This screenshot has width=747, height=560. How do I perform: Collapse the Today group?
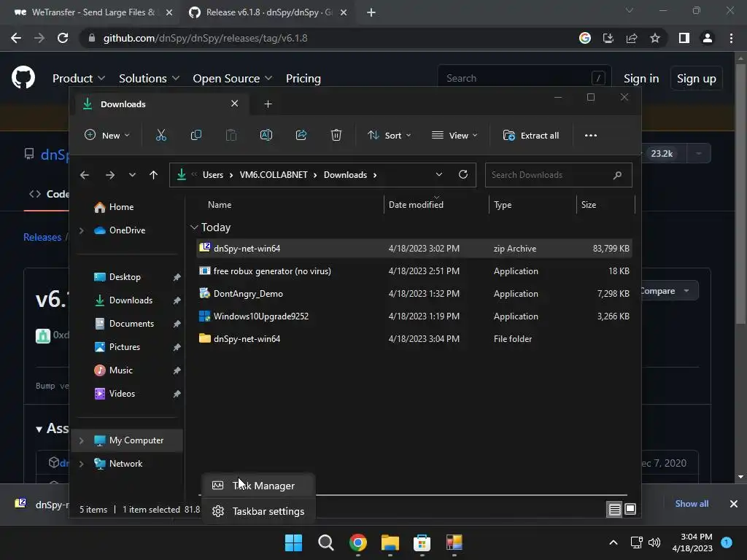[x=194, y=227]
